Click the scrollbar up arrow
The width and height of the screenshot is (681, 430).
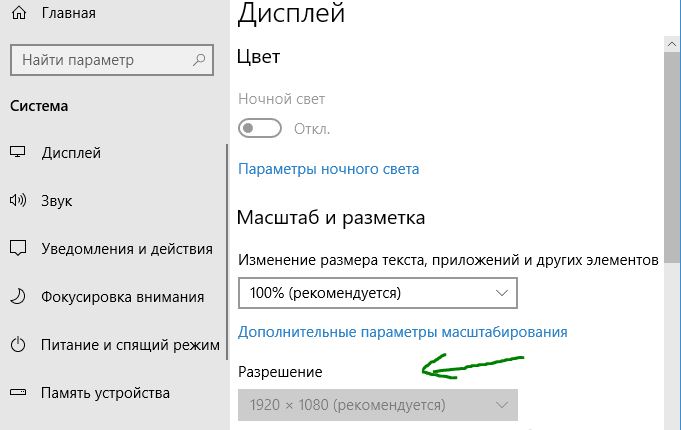tap(672, 44)
